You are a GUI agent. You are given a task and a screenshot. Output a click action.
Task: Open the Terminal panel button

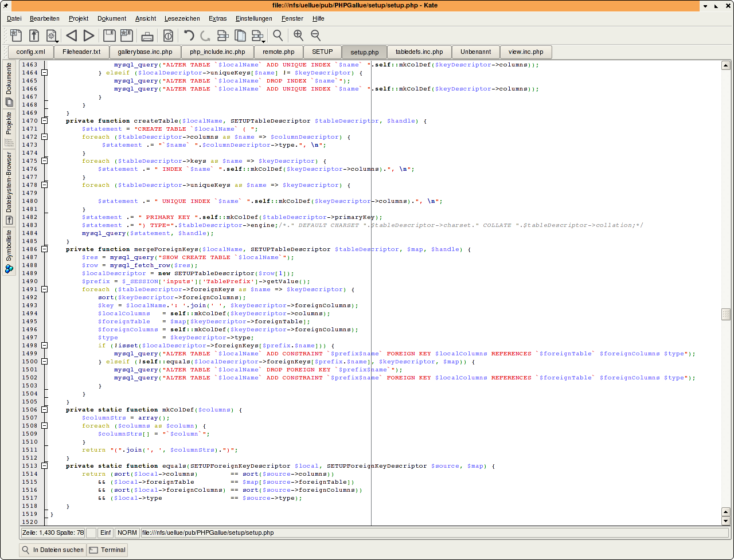point(107,550)
